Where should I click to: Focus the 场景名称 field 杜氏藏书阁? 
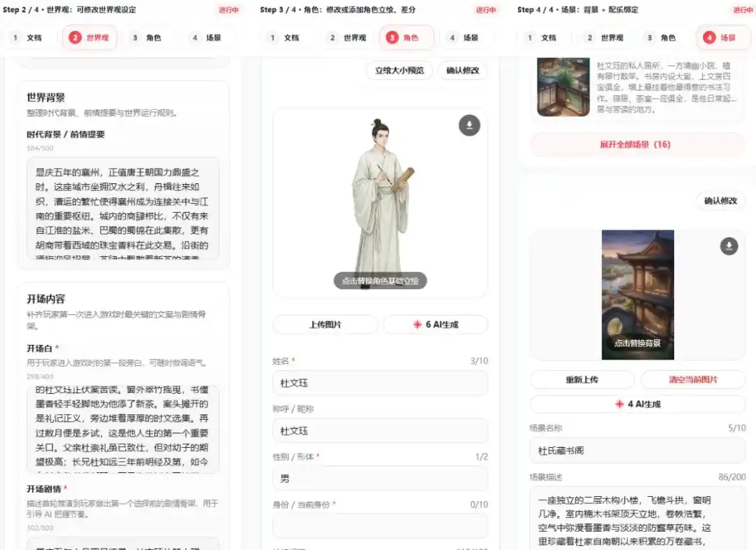[638, 450]
